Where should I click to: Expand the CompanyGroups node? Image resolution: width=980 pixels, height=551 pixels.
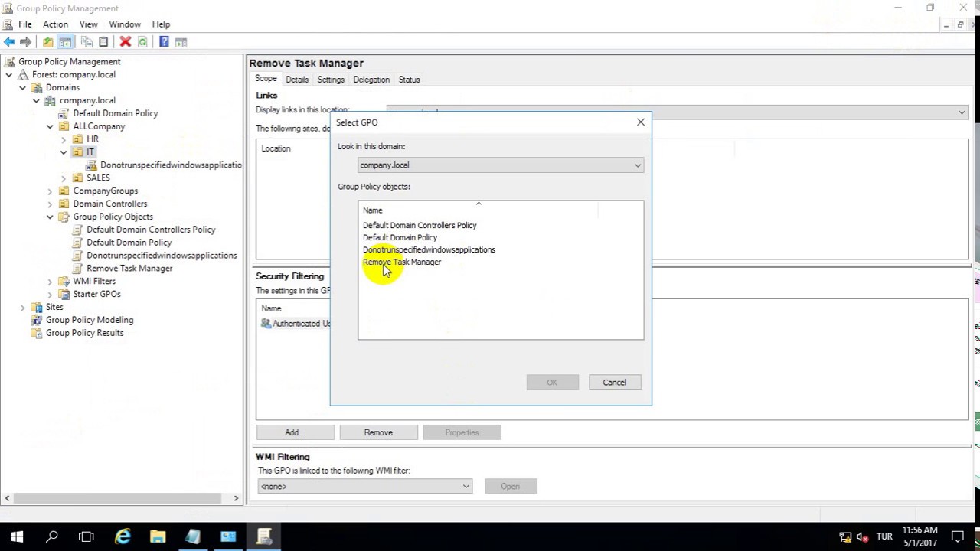[x=51, y=191]
